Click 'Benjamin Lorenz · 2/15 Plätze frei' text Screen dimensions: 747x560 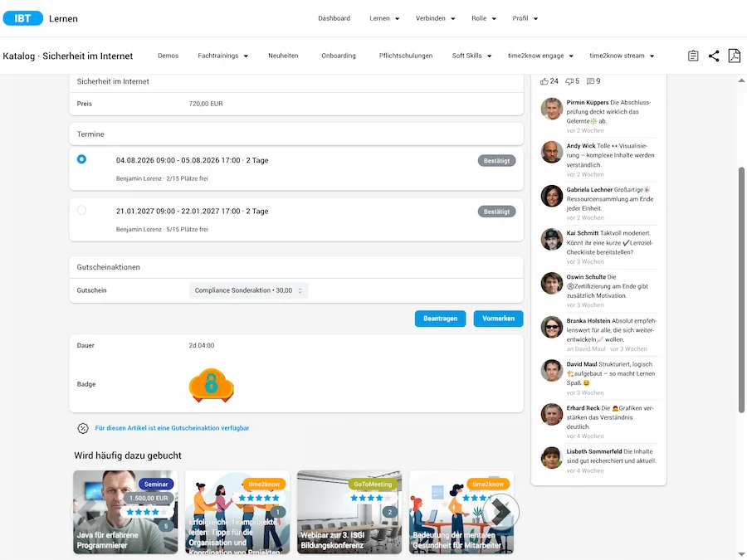[x=162, y=178]
